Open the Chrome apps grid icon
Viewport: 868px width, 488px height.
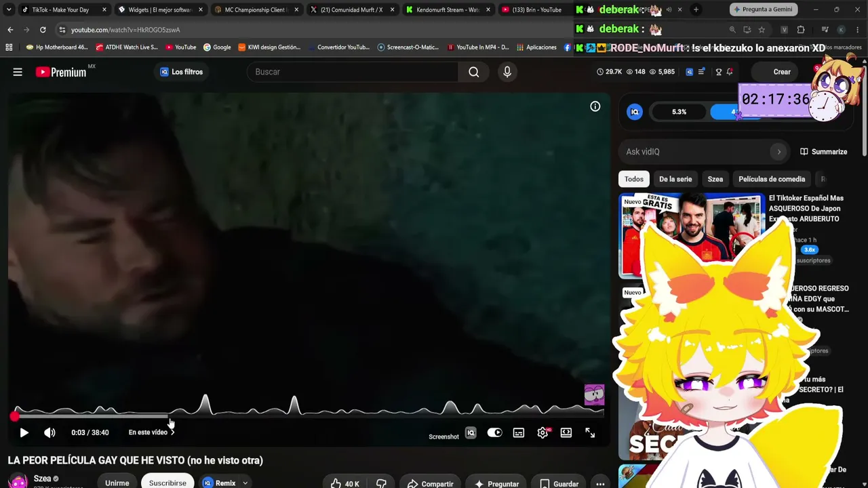pyautogui.click(x=9, y=47)
